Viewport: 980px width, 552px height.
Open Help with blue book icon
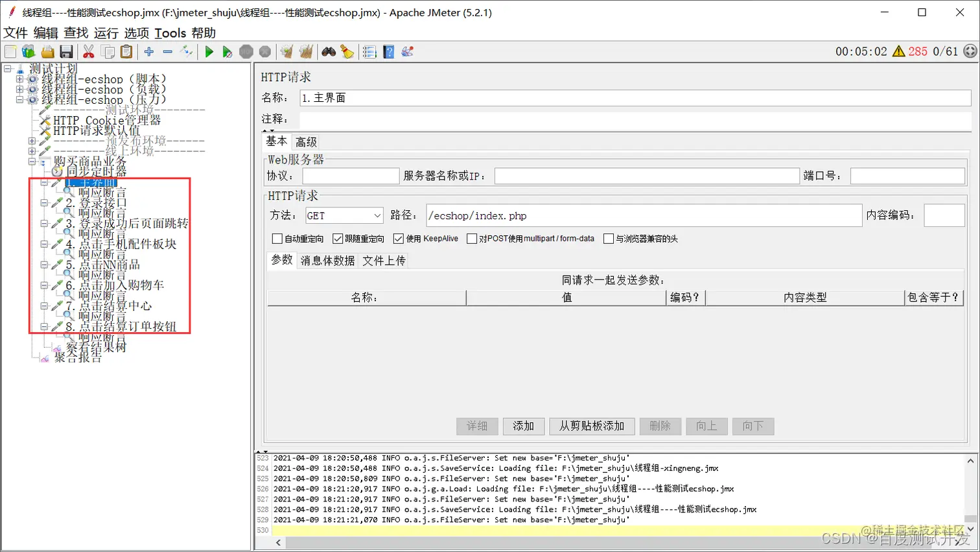point(389,52)
